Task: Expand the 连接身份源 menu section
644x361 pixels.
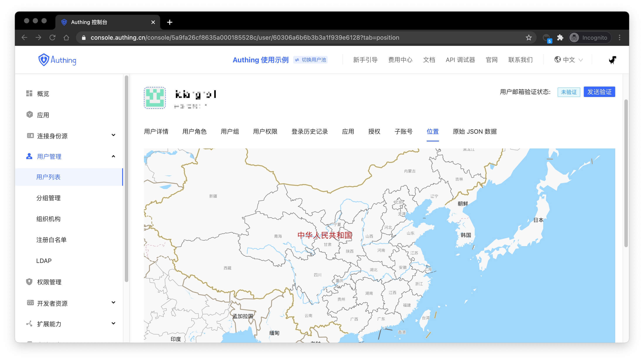Action: (x=113, y=135)
